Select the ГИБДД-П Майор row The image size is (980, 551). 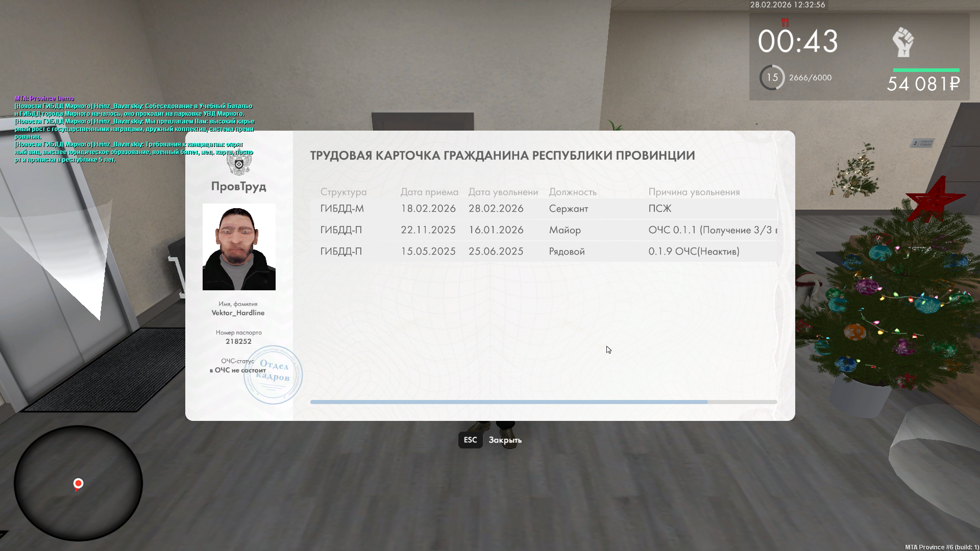[544, 230]
